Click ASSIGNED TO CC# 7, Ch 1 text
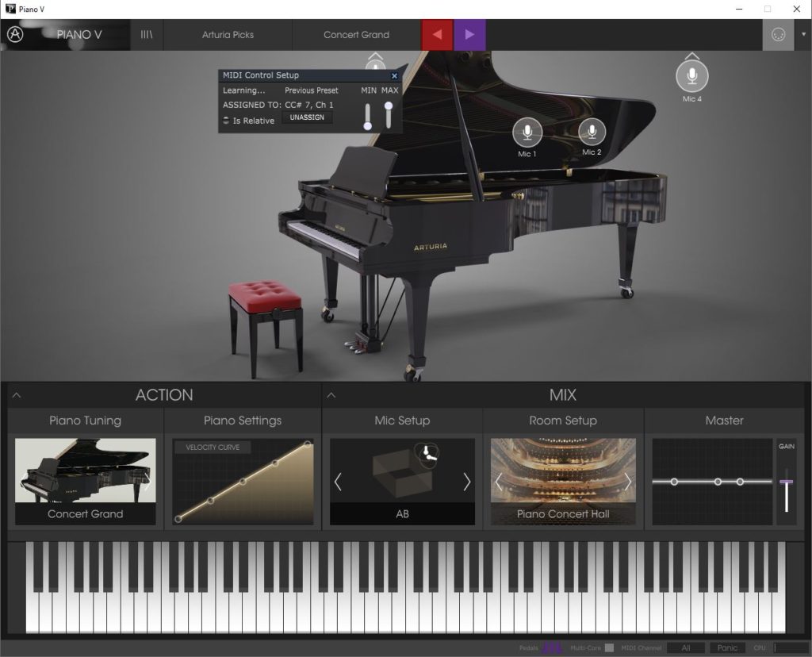This screenshot has width=812, height=657. pos(278,105)
